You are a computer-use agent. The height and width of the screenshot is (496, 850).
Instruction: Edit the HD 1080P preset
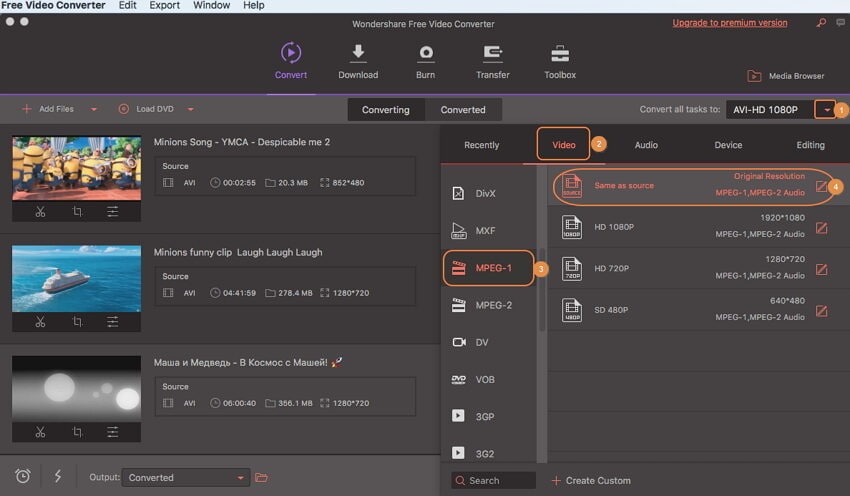click(x=821, y=228)
